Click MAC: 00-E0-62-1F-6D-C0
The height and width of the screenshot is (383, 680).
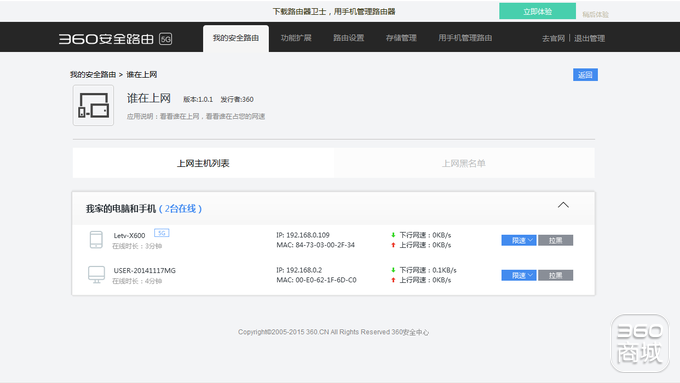coord(316,280)
